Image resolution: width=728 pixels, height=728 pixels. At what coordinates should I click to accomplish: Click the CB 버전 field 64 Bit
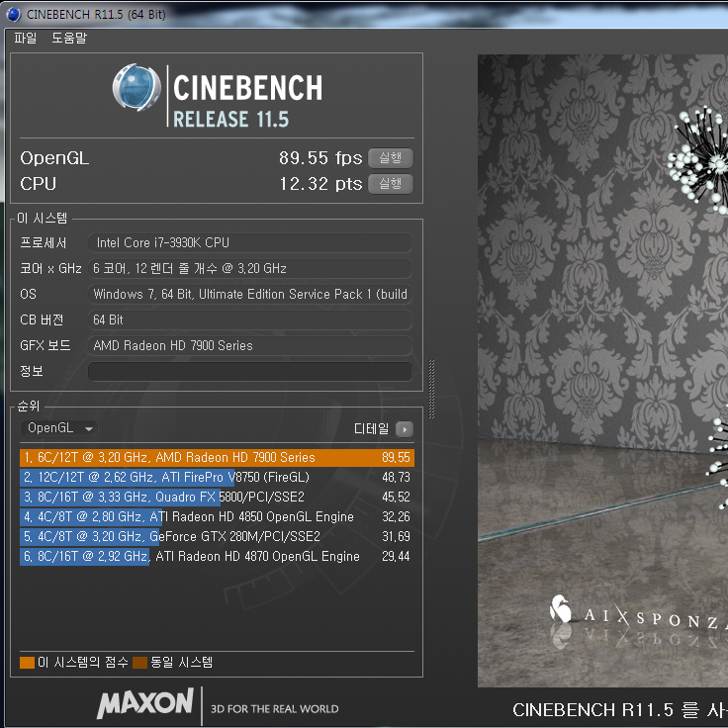point(250,319)
